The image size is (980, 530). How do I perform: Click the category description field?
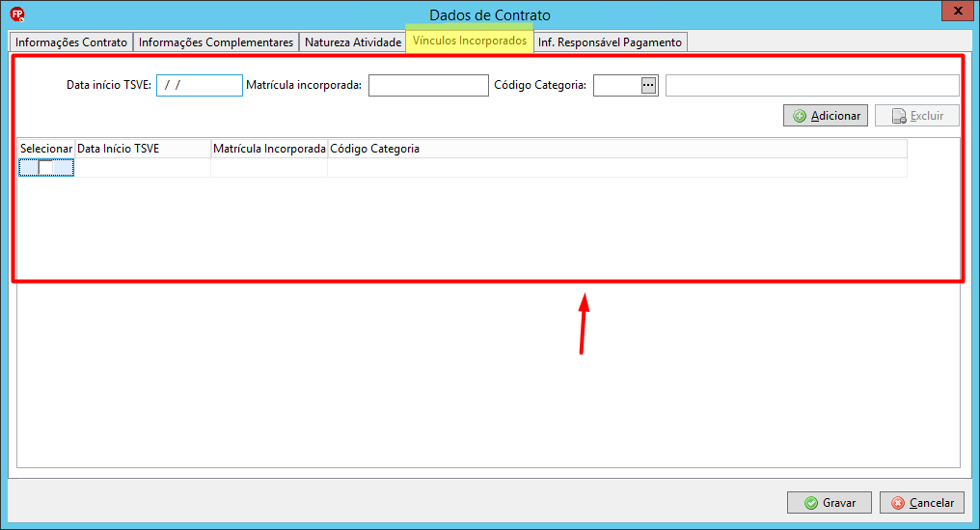point(812,85)
